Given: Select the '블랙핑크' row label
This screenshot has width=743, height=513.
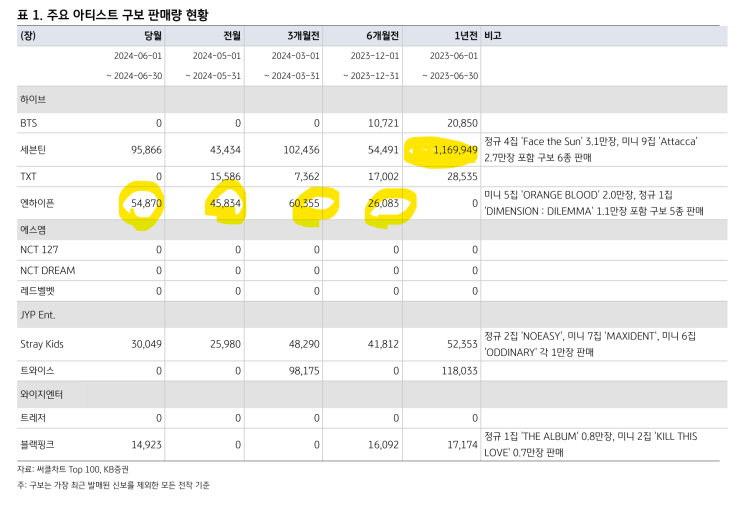Looking at the screenshot, I should (x=37, y=445).
